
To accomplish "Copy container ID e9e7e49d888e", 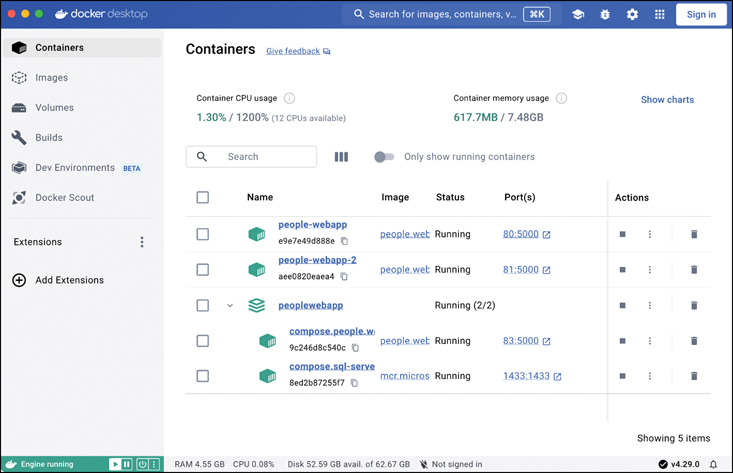I will [x=345, y=242].
